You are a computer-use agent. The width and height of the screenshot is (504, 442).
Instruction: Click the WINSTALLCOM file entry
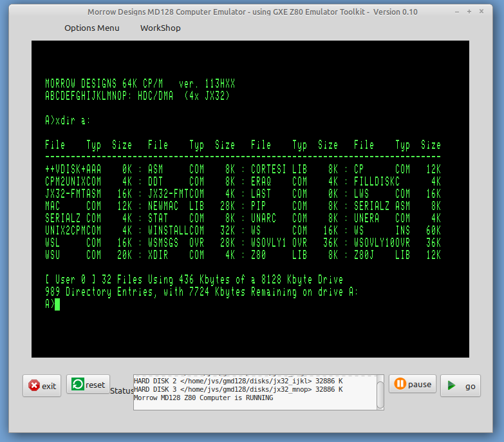[x=192, y=230]
